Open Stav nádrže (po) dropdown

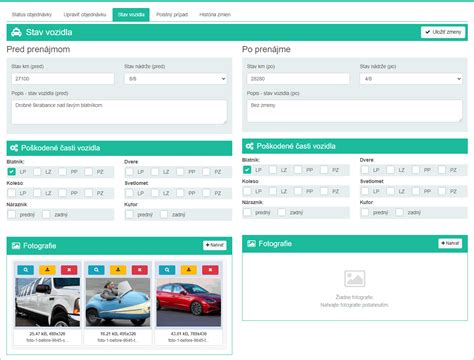pyautogui.click(x=411, y=79)
